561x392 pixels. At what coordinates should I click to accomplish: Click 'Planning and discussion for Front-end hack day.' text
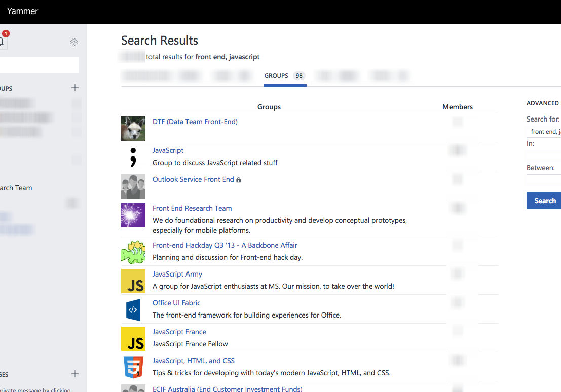228,257
